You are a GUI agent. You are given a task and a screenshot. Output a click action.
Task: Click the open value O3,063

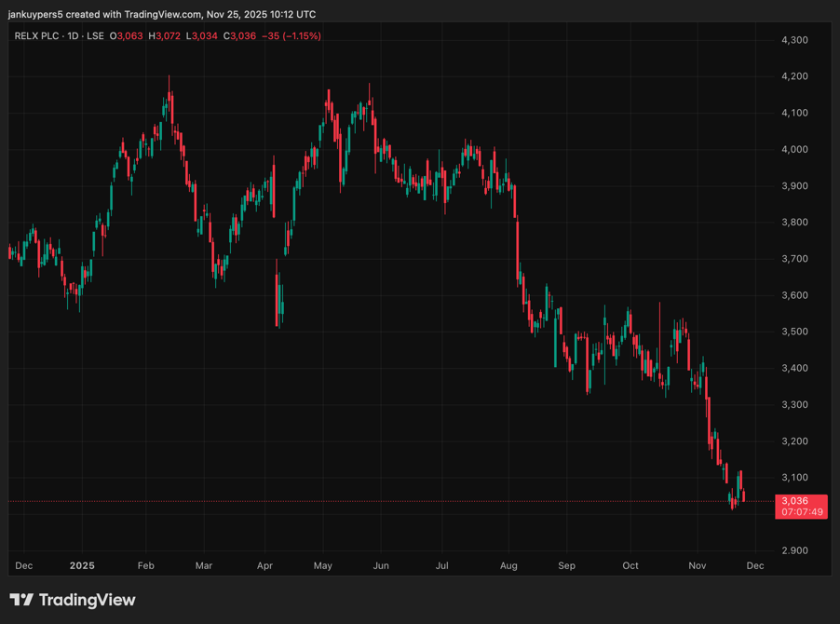[127, 36]
